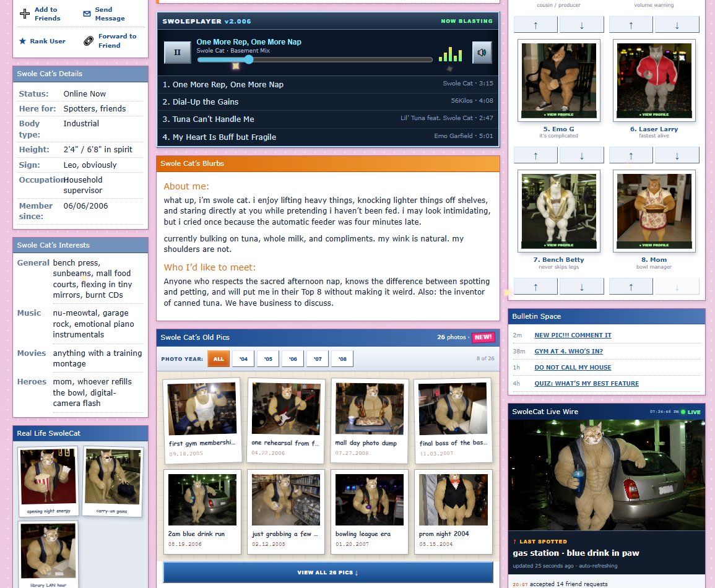Play track My Heart Is Buff but Fragile
Image resolution: width=715 pixels, height=588 pixels.
[x=328, y=137]
